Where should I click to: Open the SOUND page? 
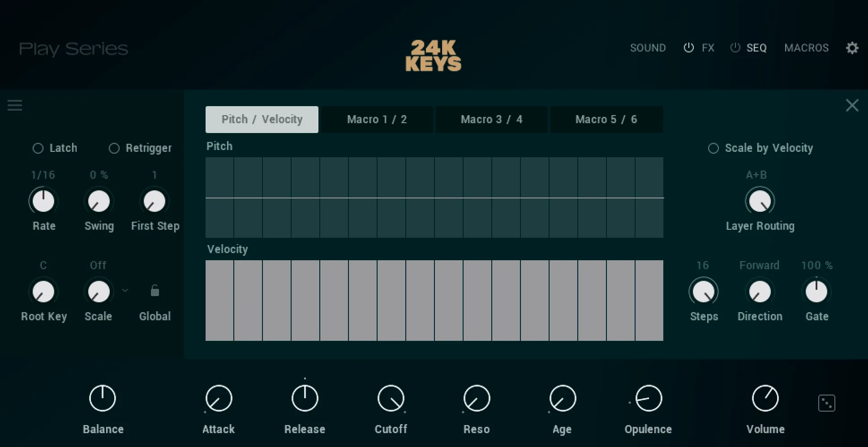[648, 48]
